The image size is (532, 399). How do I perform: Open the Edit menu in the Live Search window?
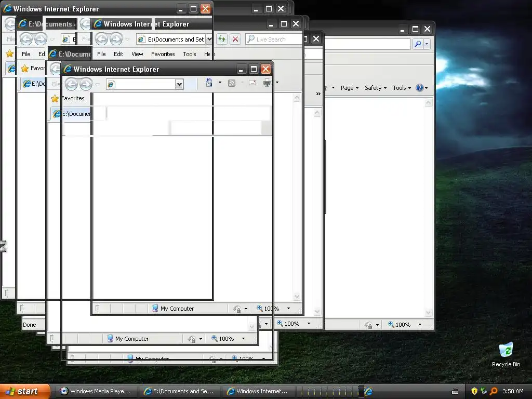tap(118, 54)
